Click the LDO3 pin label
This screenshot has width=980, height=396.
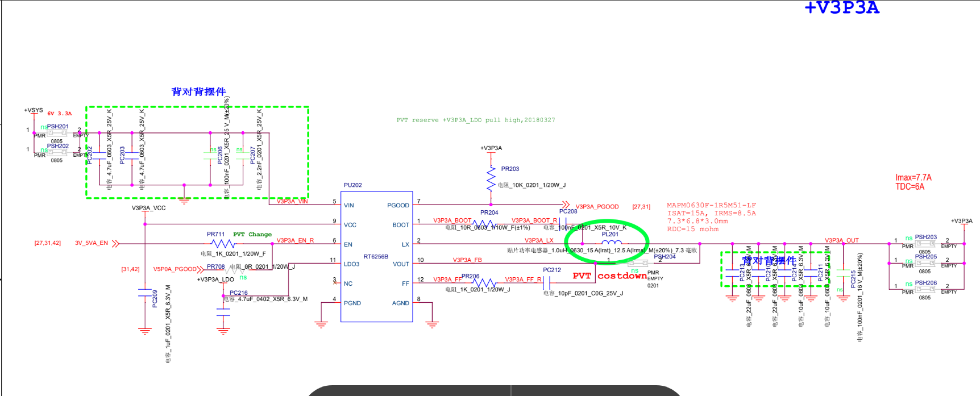[351, 264]
